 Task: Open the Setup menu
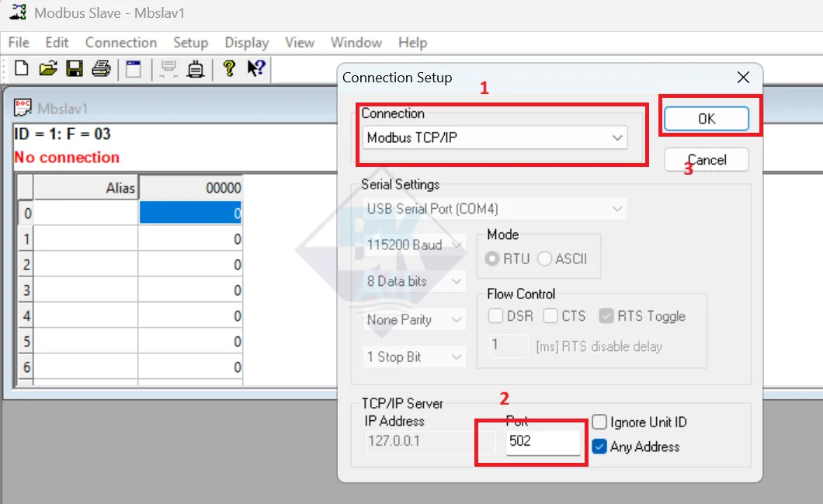coord(190,43)
